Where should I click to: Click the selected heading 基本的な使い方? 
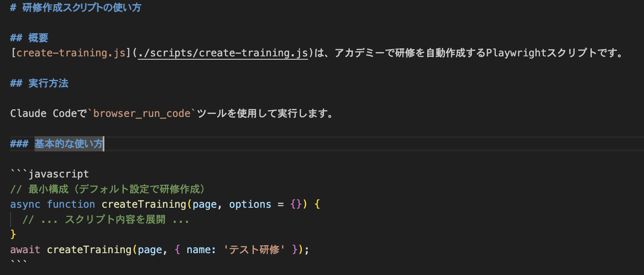tap(69, 144)
